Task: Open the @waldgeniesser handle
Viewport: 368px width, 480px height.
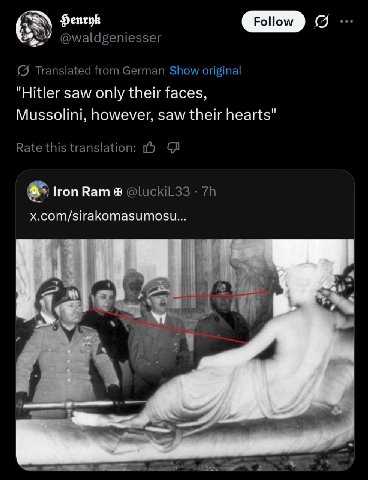Action: (110, 38)
